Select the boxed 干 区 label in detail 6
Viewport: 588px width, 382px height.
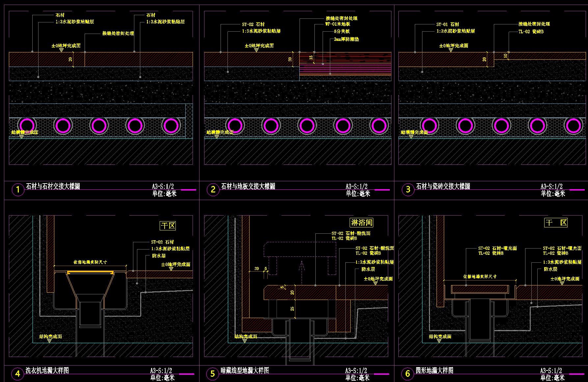click(556, 223)
